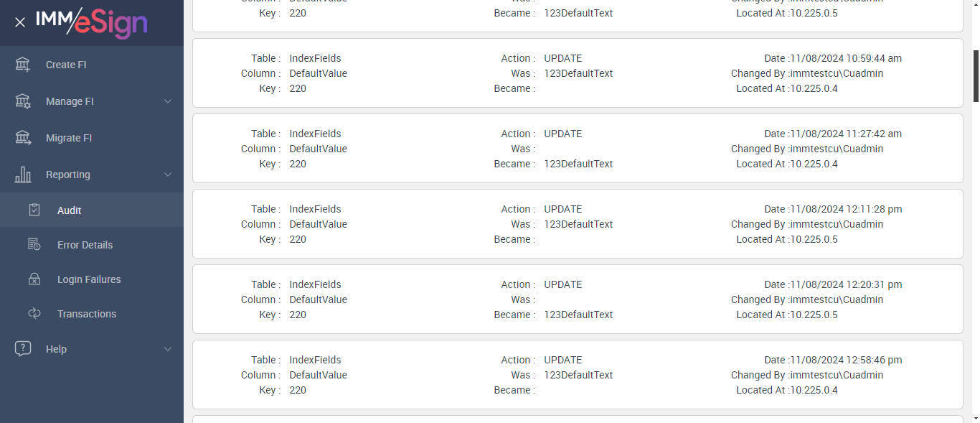Open the Error Details report
This screenshot has height=423, width=980.
[85, 245]
